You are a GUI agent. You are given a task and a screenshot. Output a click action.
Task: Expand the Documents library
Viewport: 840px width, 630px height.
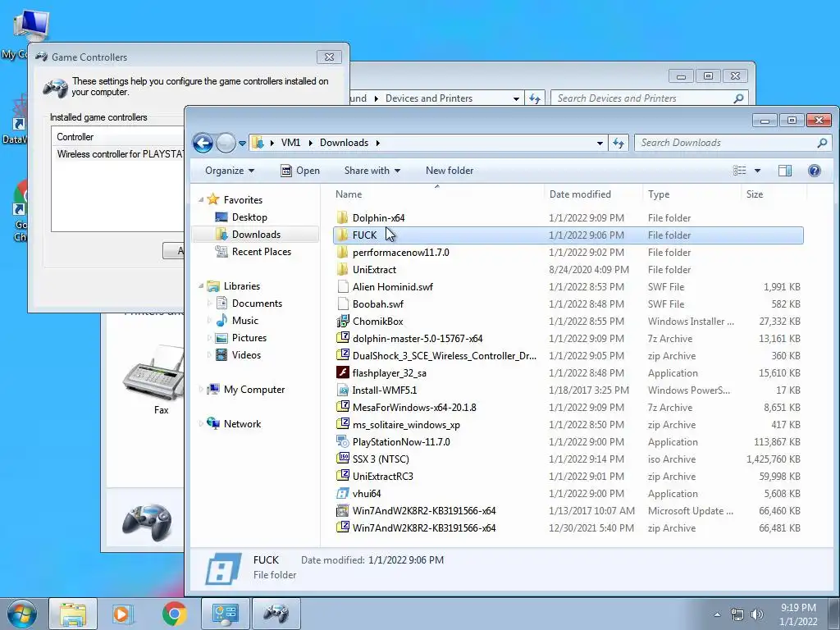[x=209, y=304]
